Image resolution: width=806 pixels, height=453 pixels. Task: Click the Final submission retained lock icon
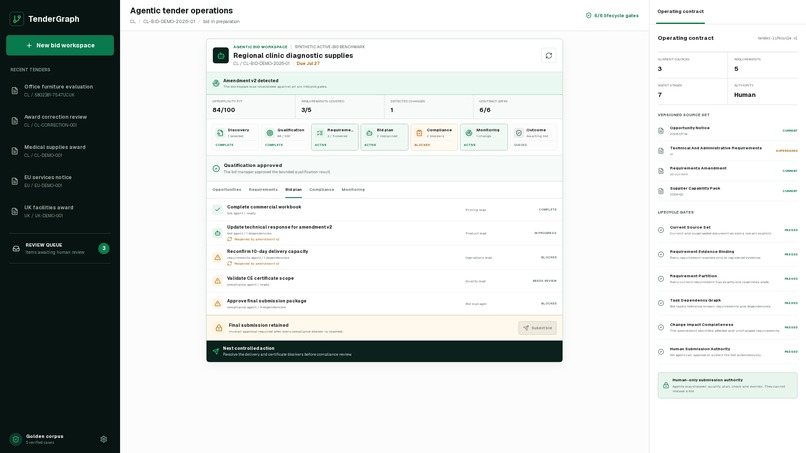click(219, 328)
